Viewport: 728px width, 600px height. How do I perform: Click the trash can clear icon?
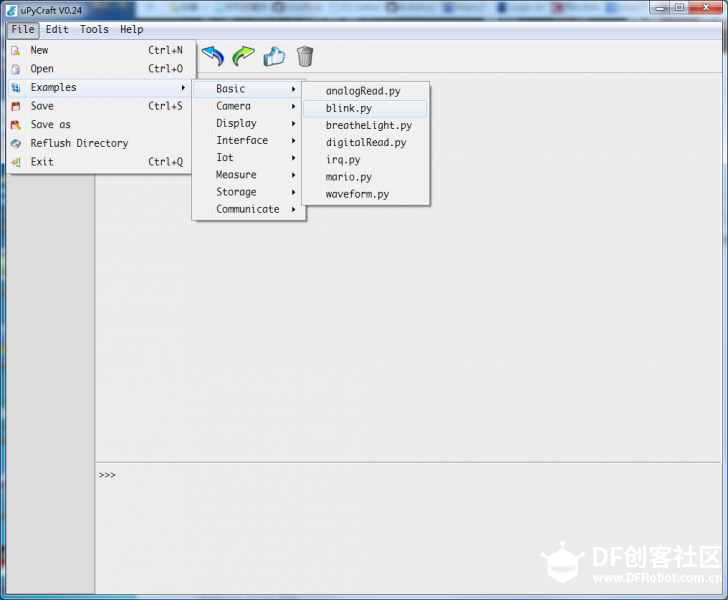pyautogui.click(x=305, y=56)
